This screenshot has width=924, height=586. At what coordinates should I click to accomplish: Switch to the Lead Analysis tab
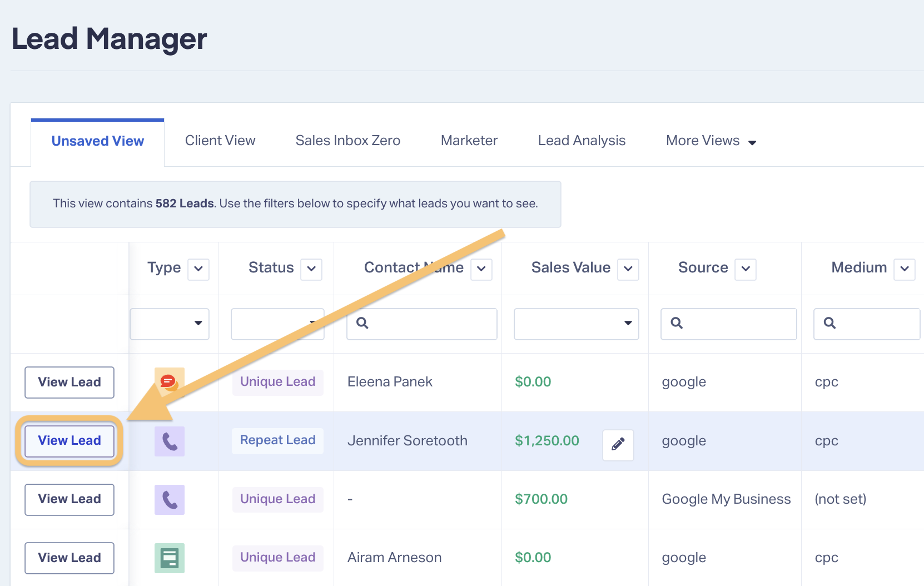coord(582,141)
